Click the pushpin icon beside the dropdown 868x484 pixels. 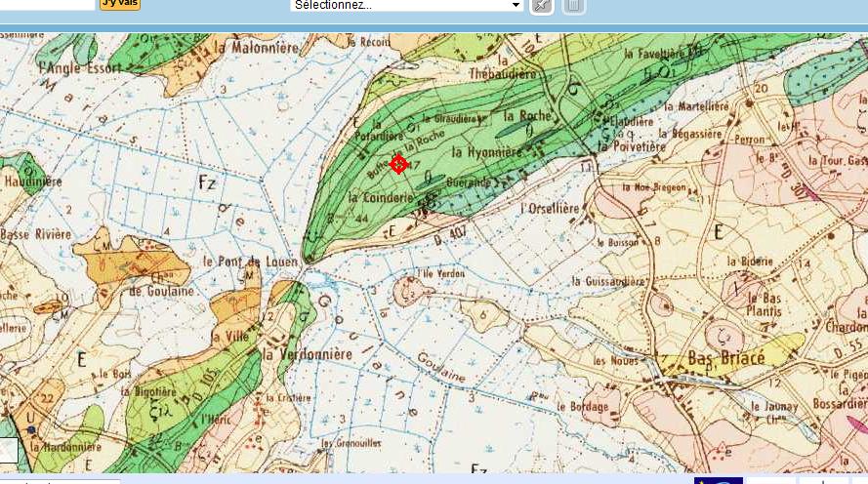click(541, 6)
